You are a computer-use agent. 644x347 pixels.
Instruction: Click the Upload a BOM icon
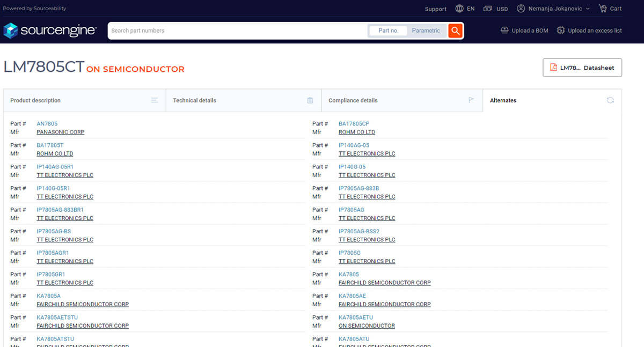coord(504,30)
